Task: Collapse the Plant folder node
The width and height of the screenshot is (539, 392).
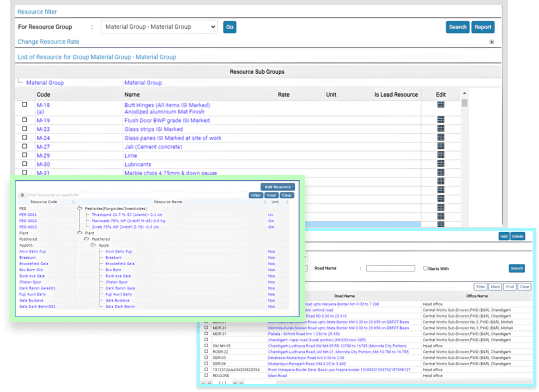Action: click(80, 233)
